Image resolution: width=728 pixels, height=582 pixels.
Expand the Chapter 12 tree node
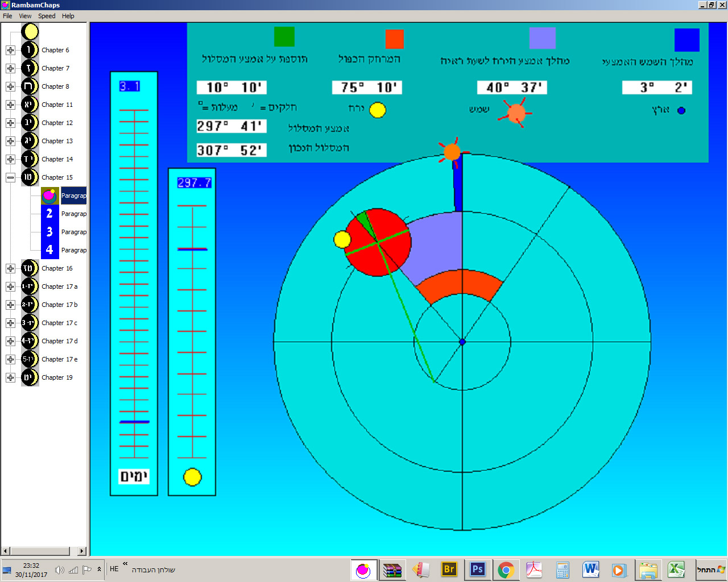(10, 123)
